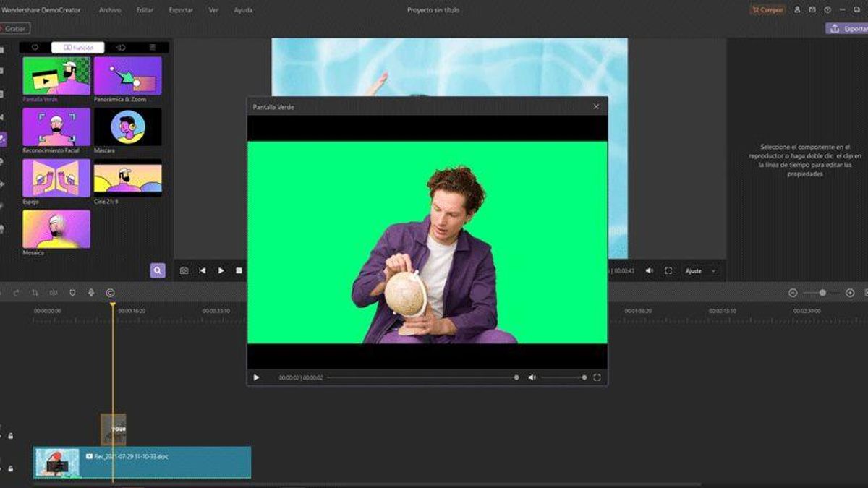Click the Pantalla Verde progress slider handle
This screenshot has width=868, height=488.
[x=516, y=377]
